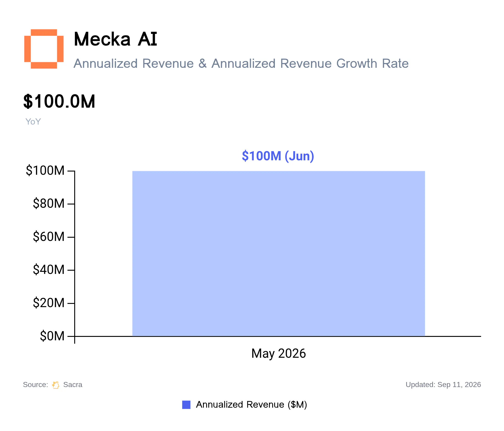
Task: Click the Annualized Revenue chart subtitle
Action: [241, 63]
